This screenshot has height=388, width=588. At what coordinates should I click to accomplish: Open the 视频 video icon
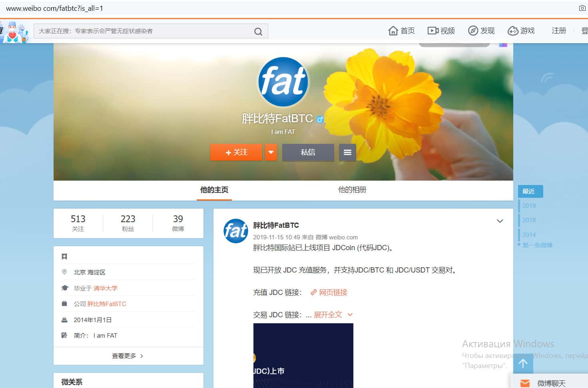433,31
